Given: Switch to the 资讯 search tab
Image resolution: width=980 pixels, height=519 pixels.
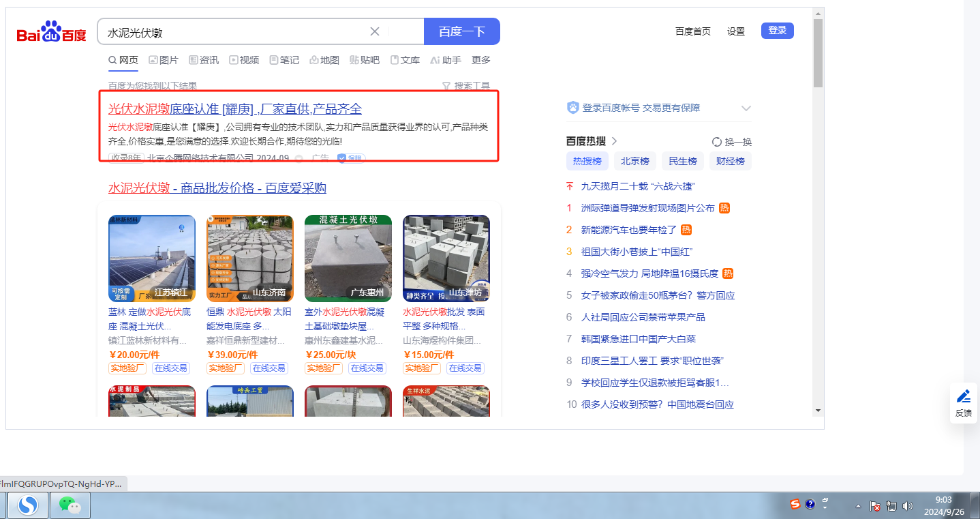Looking at the screenshot, I should (204, 60).
